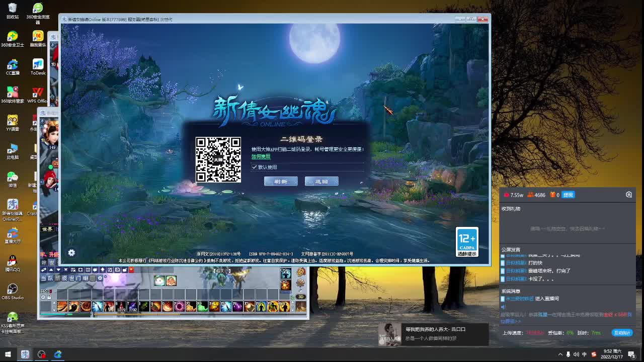Click the 12+ CADPA age rating badge
The width and height of the screenshot is (644, 362).
[467, 242]
